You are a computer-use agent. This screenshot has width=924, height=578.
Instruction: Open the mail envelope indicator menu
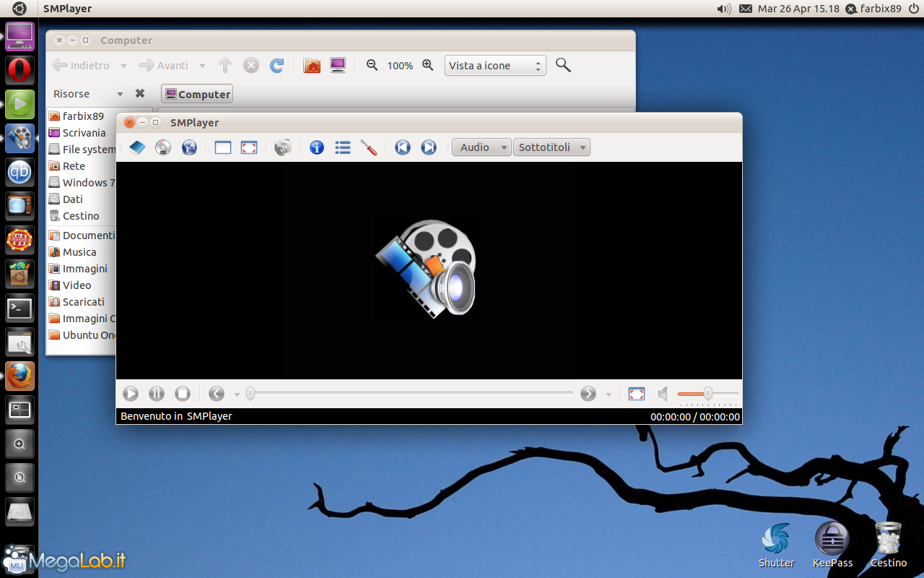[x=746, y=9]
